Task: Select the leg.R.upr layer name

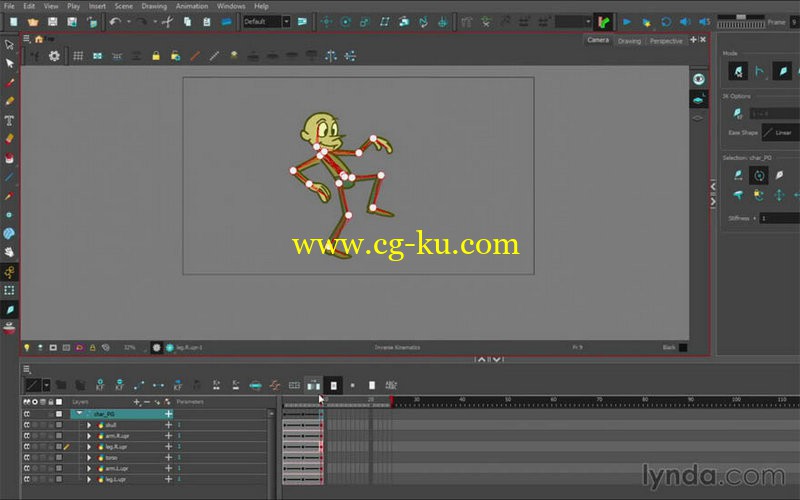Action: click(x=116, y=447)
